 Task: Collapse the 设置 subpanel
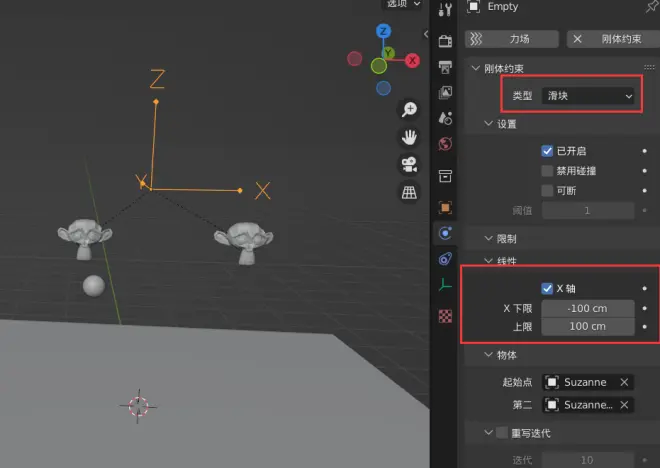(x=488, y=123)
